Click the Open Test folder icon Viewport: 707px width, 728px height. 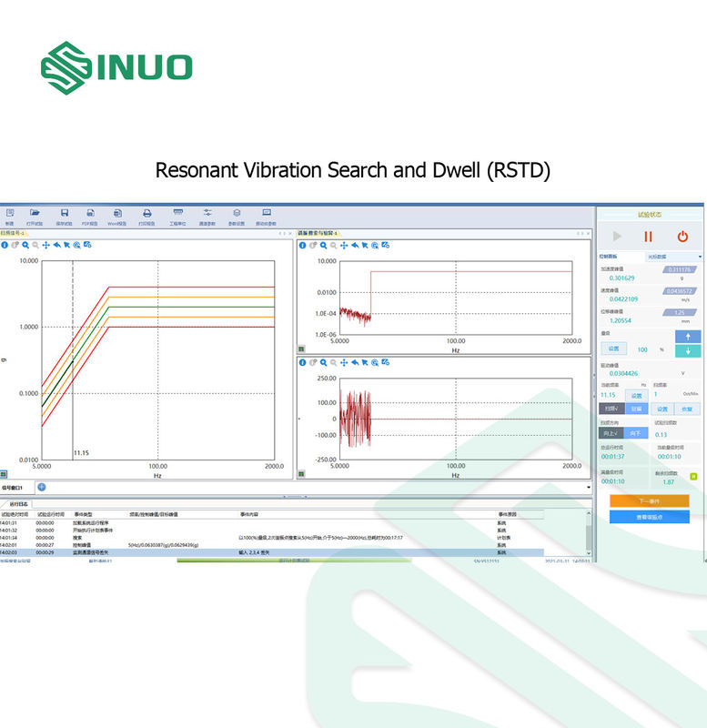tap(35, 213)
